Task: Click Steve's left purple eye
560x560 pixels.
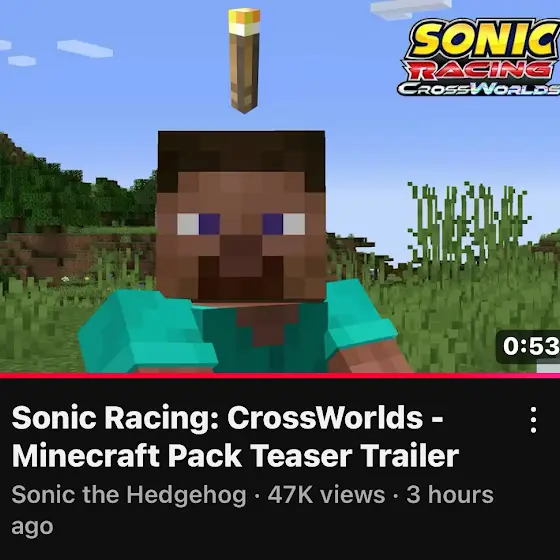Action: tap(209, 224)
